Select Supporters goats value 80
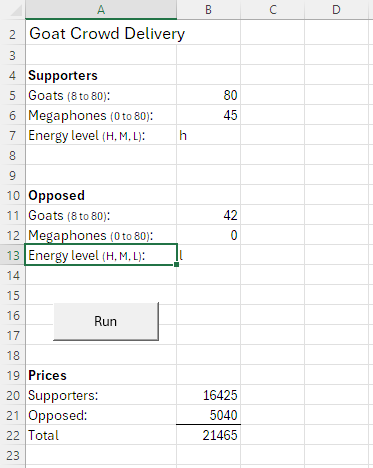The height and width of the screenshot is (468, 373). tap(208, 95)
